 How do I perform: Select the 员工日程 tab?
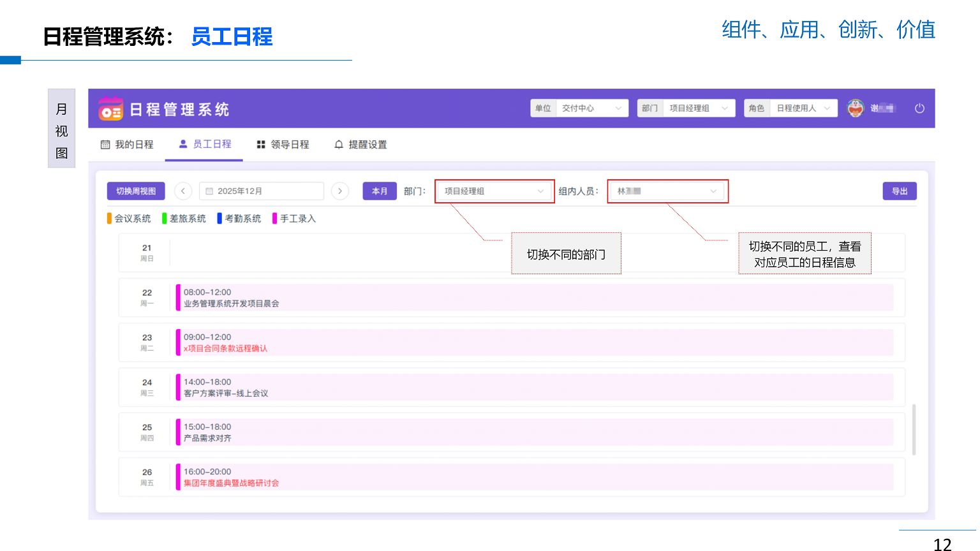205,145
